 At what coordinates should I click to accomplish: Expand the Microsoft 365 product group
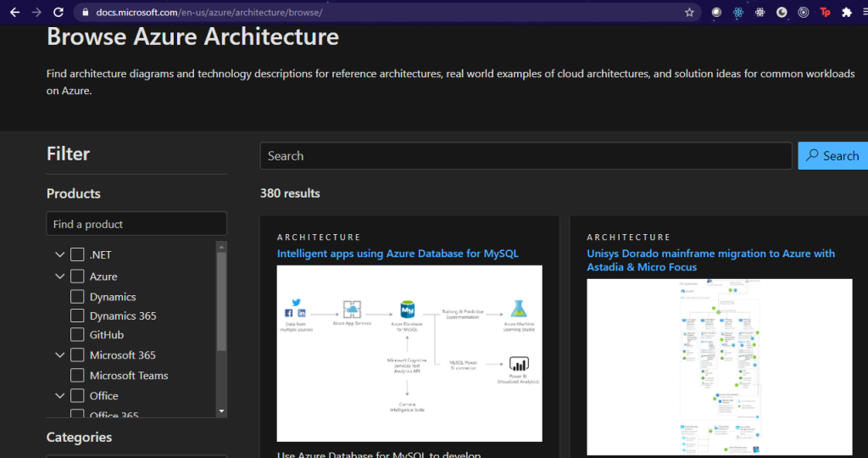(x=59, y=355)
